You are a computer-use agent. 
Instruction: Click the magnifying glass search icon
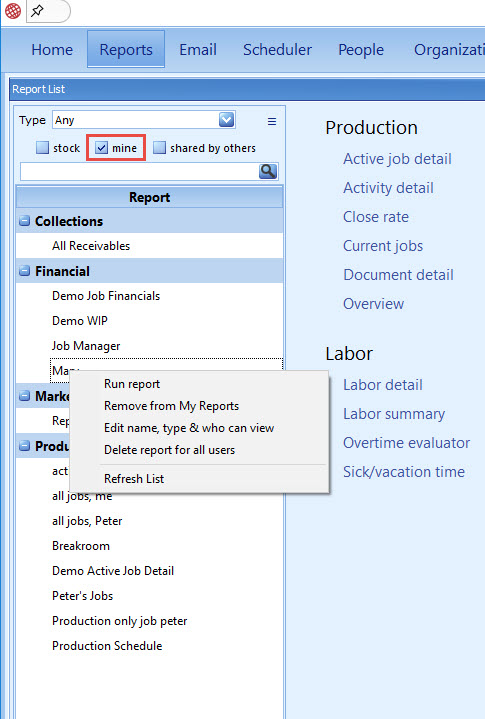click(x=268, y=171)
